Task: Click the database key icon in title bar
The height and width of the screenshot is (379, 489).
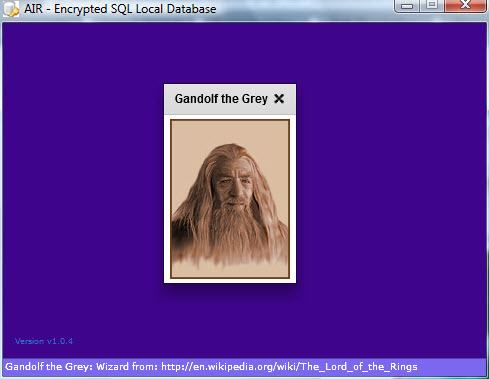Action: point(11,9)
